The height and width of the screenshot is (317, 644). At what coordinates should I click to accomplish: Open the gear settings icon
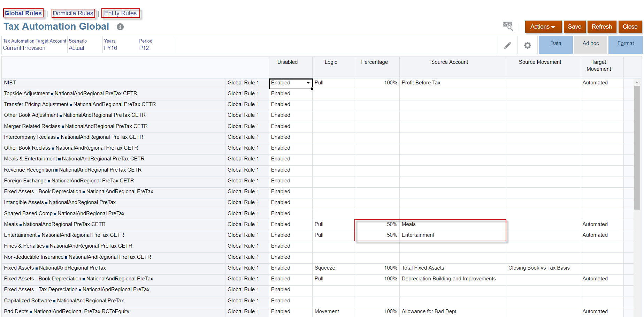pyautogui.click(x=528, y=45)
